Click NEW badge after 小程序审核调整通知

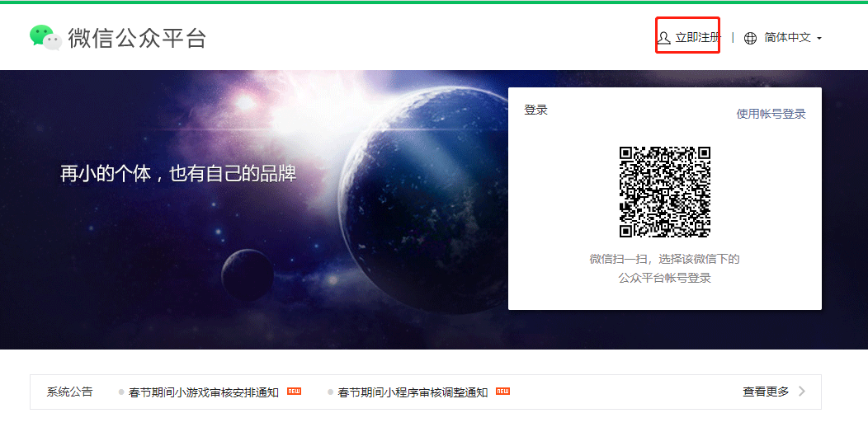tap(502, 391)
